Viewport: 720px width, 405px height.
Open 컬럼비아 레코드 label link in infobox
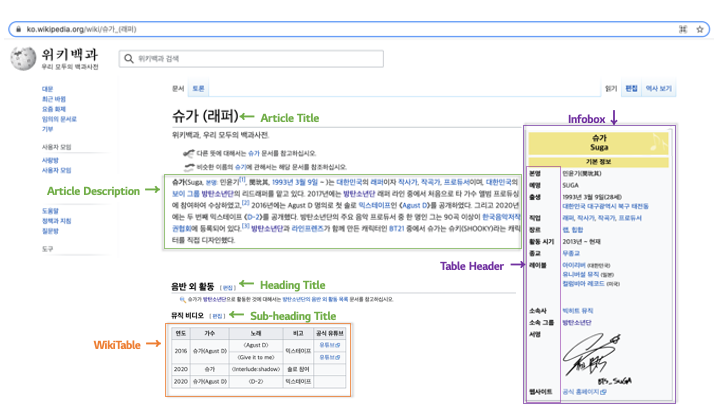coord(583,284)
